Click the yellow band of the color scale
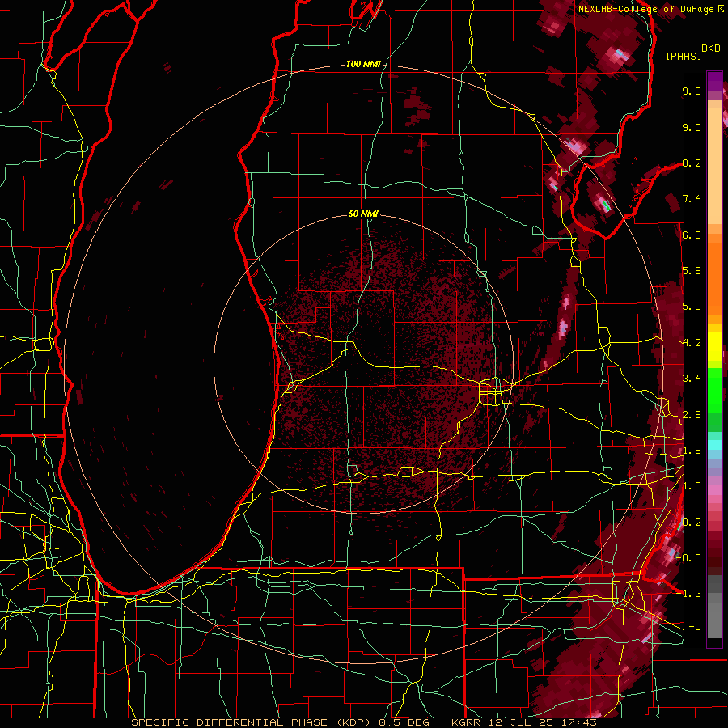The height and width of the screenshot is (728, 728). click(714, 346)
